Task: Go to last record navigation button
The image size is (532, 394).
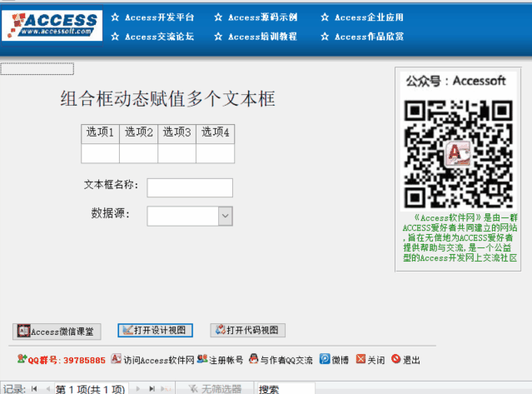Action: pos(152,389)
